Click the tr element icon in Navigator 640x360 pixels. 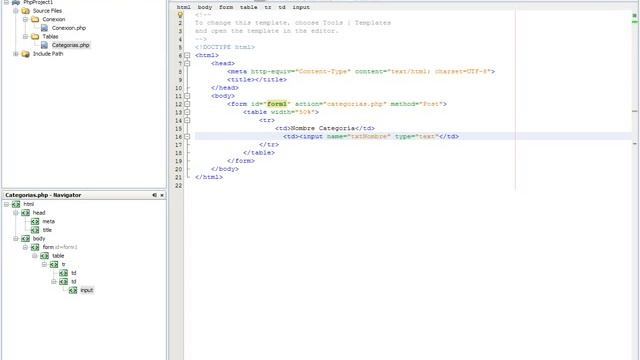54,264
